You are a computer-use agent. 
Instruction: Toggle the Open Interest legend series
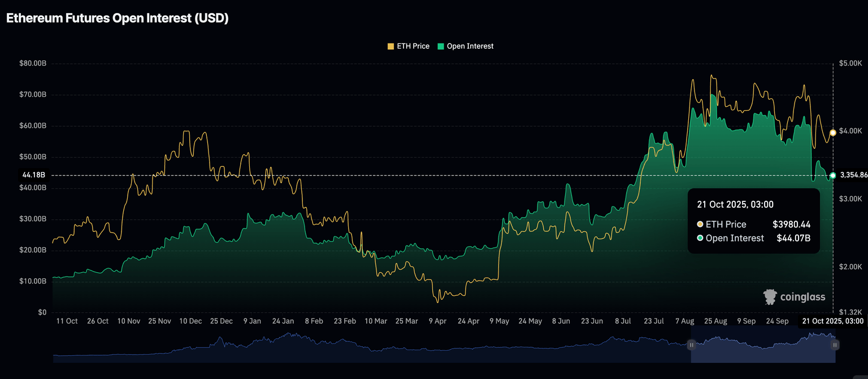[x=465, y=46]
